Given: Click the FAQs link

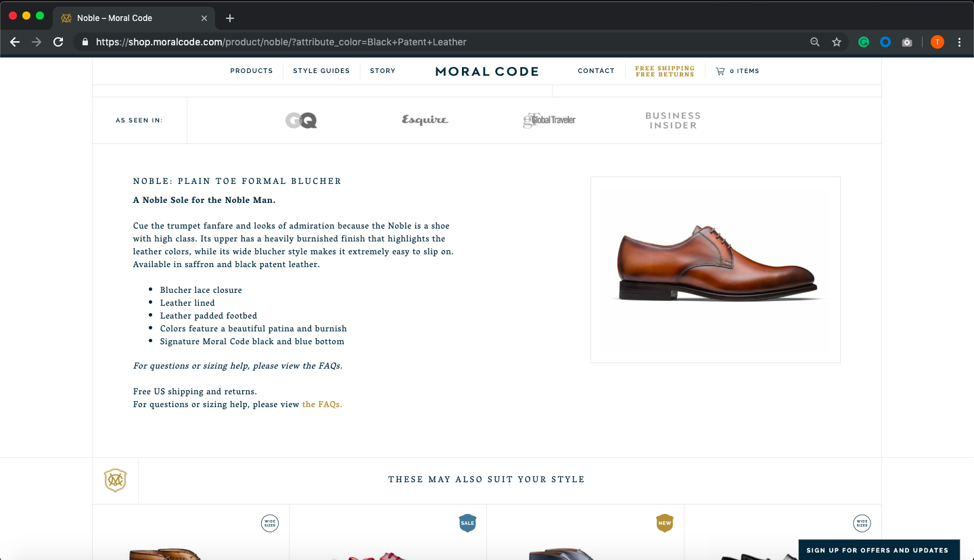Looking at the screenshot, I should pyautogui.click(x=322, y=404).
